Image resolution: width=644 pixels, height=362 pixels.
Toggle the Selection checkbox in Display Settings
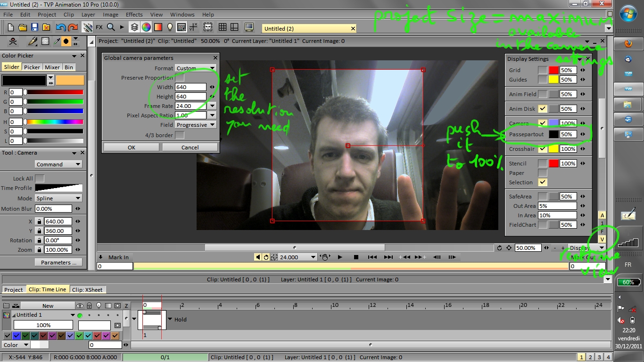point(543,182)
